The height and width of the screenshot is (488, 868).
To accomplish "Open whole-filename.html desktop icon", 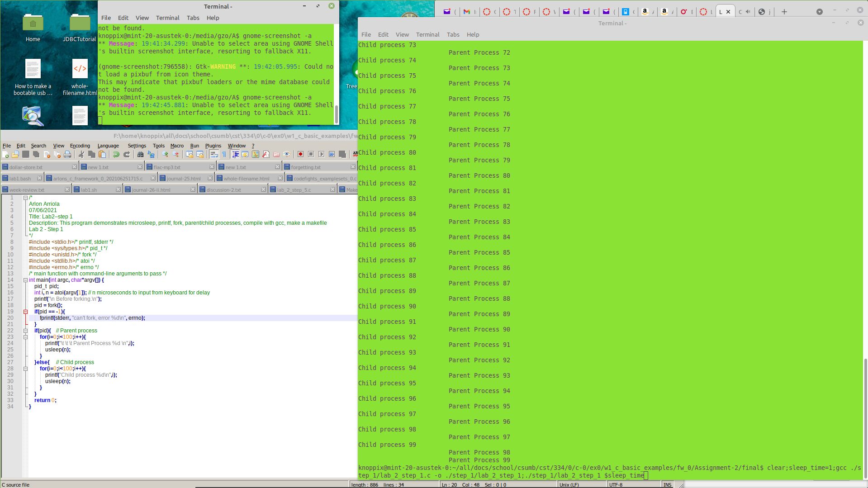I will (x=80, y=77).
